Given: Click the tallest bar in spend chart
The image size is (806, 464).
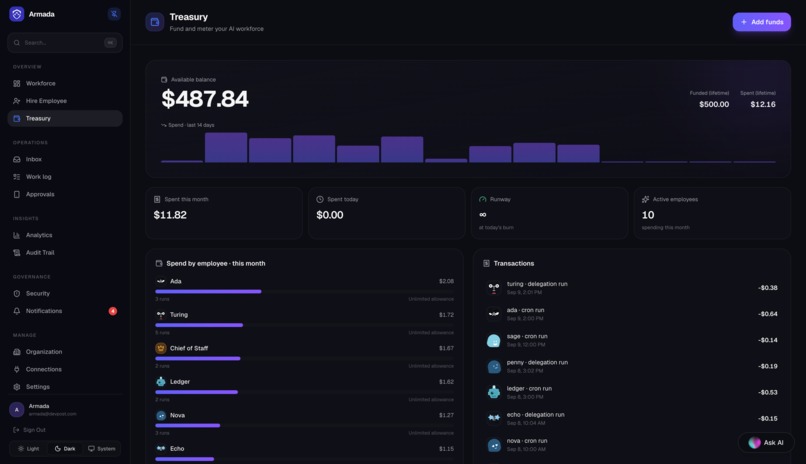Looking at the screenshot, I should pyautogui.click(x=226, y=147).
